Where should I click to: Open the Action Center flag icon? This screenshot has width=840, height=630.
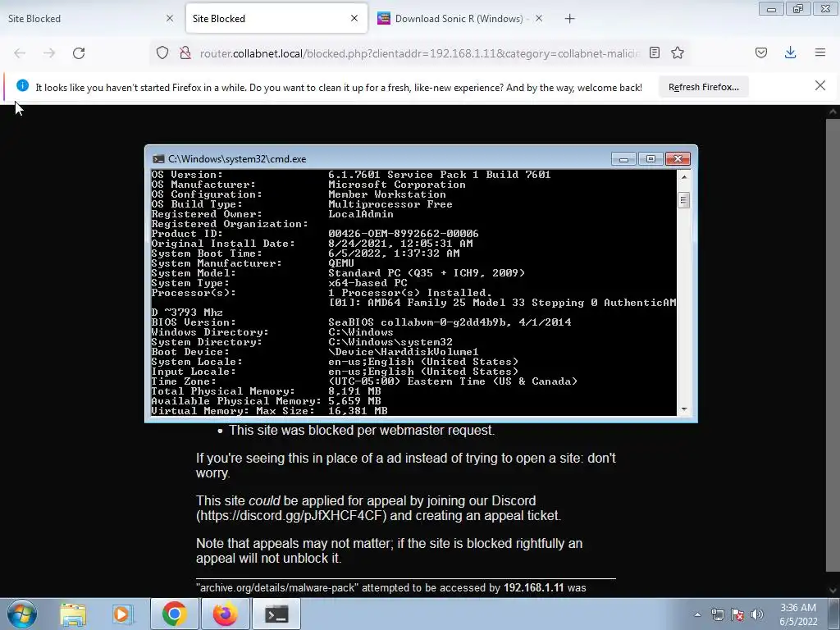pyautogui.click(x=737, y=614)
